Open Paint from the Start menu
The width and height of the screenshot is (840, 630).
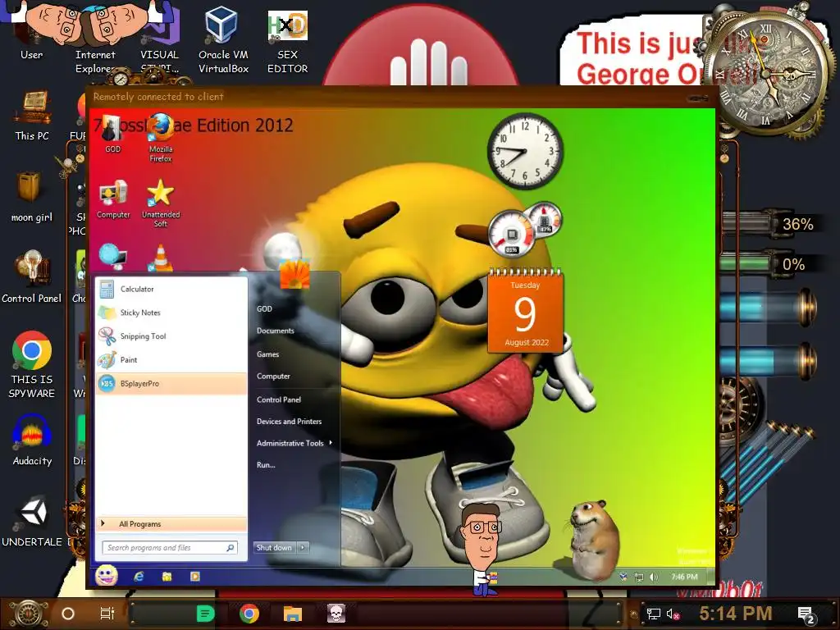171,360
